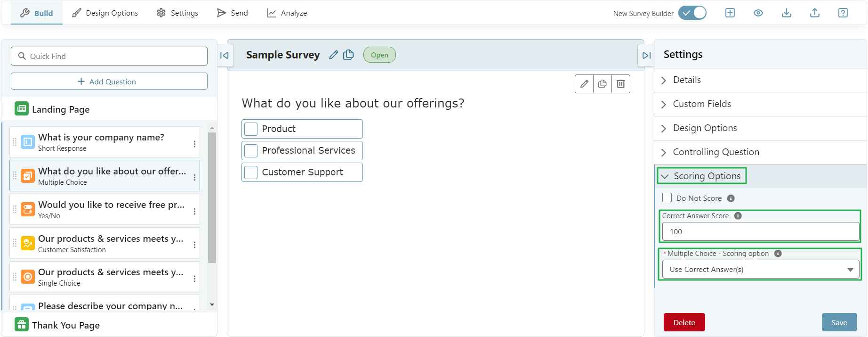The image size is (868, 337).
Task: Expand the Custom Fields section
Action: 760,104
